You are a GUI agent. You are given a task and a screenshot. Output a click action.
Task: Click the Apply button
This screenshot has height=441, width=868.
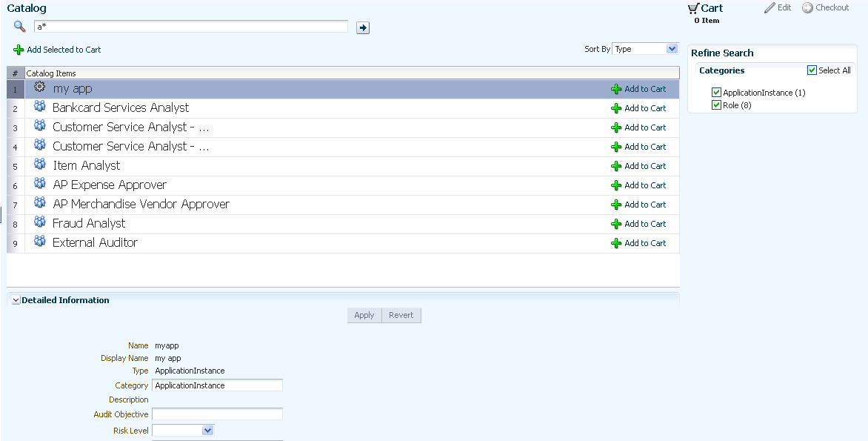tap(364, 315)
